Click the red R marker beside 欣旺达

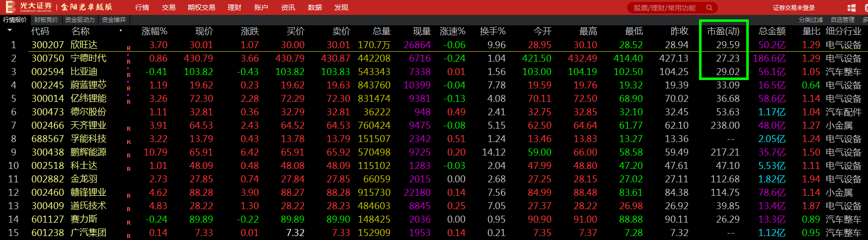(129, 48)
